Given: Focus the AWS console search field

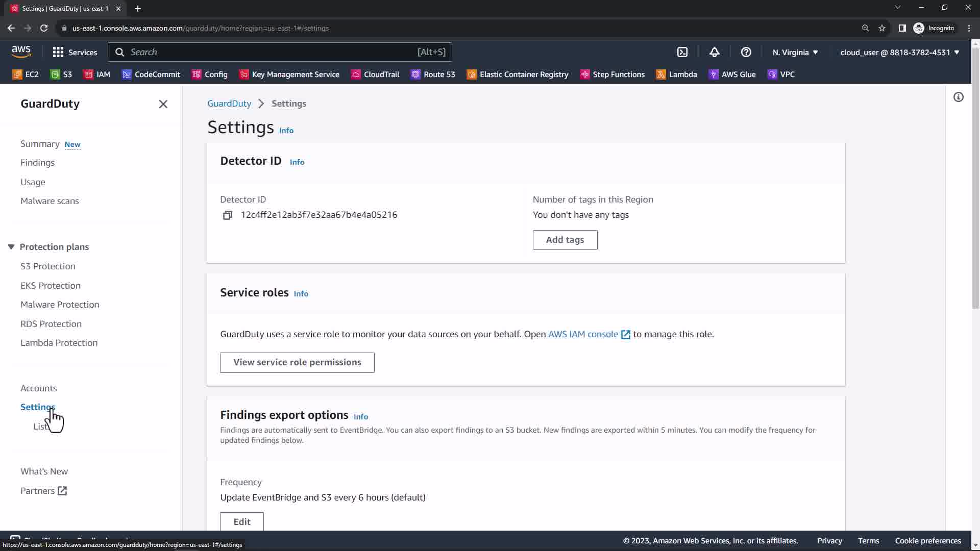Looking at the screenshot, I should (x=271, y=52).
